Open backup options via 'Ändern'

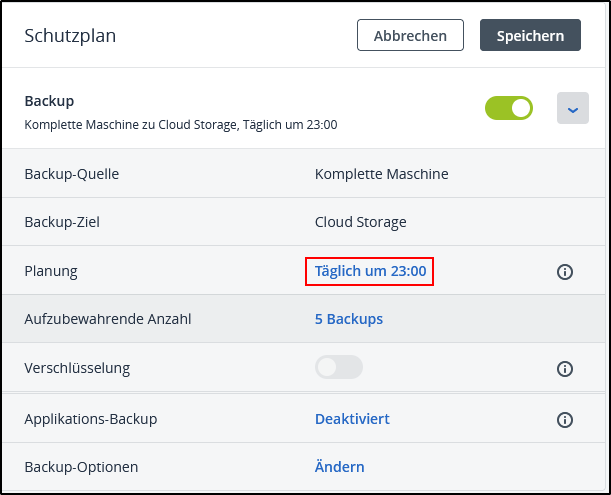[339, 467]
